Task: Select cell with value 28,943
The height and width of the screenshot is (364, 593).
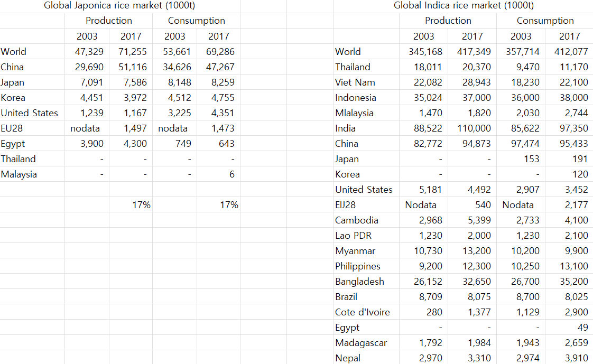Action: pos(477,82)
